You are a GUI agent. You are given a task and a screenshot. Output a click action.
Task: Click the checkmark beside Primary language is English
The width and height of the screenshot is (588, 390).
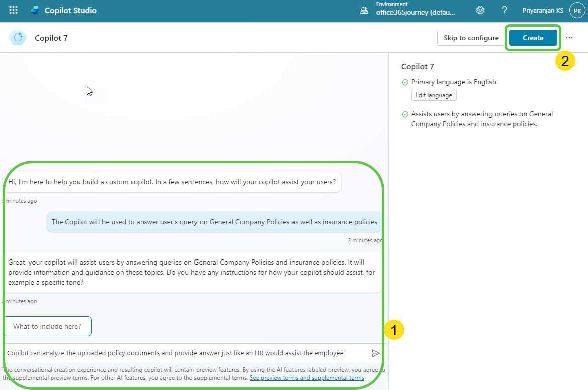pos(405,82)
